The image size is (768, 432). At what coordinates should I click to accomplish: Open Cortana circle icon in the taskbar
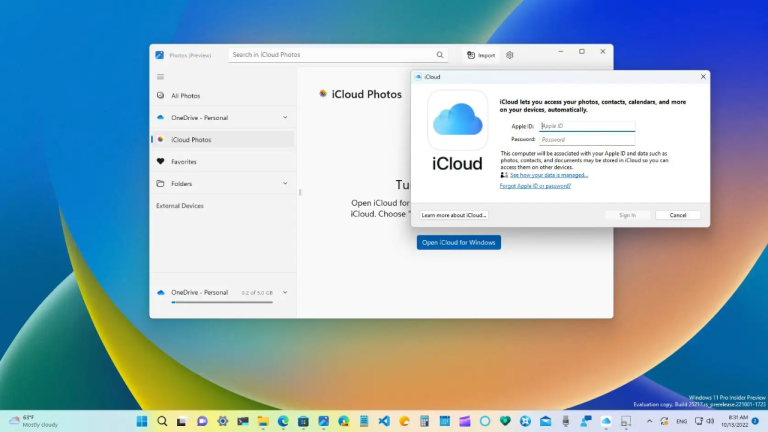point(485,421)
